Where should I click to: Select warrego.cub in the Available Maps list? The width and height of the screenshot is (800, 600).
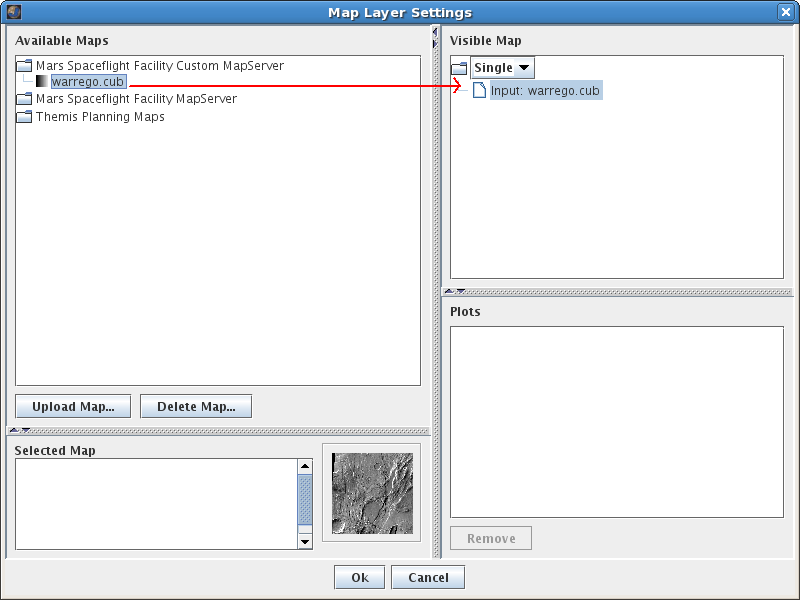(87, 81)
